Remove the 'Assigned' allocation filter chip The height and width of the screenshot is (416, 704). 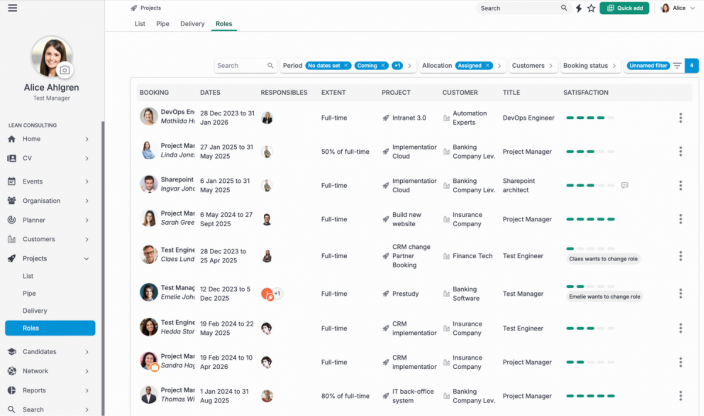tap(488, 66)
